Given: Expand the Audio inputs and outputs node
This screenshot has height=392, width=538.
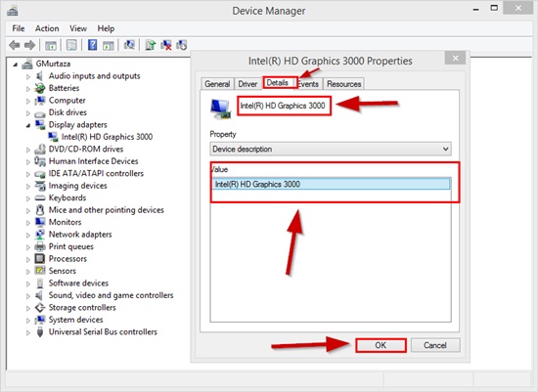Looking at the screenshot, I should point(28,76).
